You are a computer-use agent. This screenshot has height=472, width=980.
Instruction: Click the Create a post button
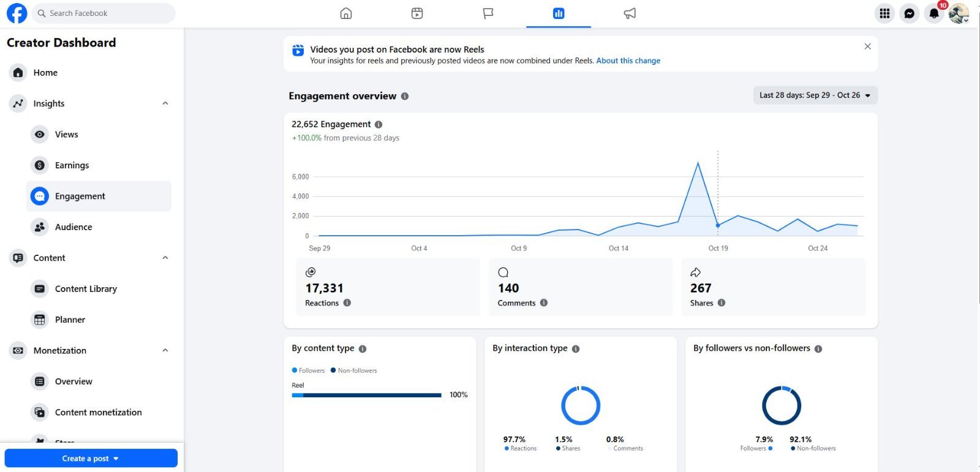click(x=91, y=459)
